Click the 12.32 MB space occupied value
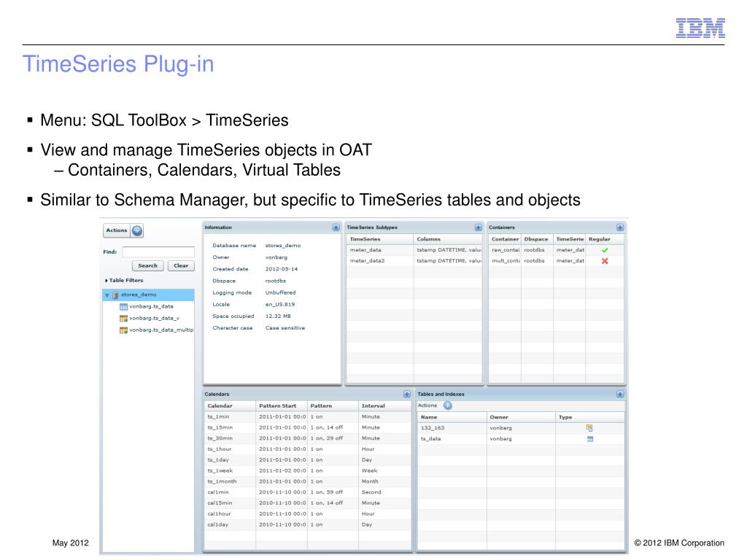Image resolution: width=747 pixels, height=560 pixels. (278, 316)
